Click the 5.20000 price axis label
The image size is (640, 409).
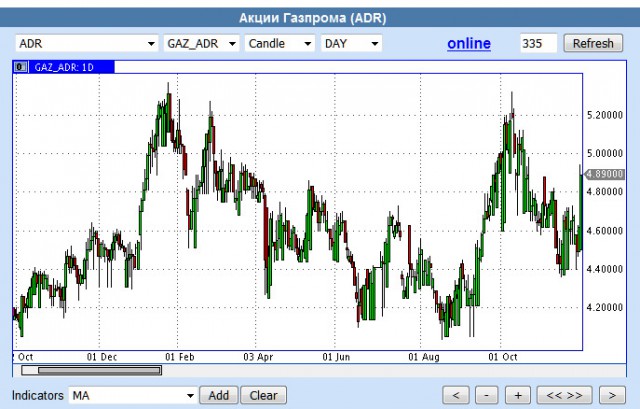pyautogui.click(x=605, y=115)
